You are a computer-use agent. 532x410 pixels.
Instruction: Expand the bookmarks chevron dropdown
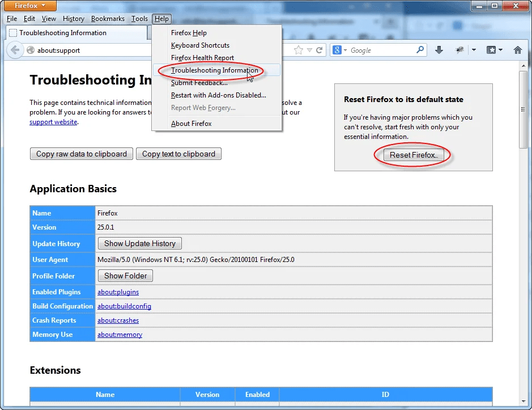[x=501, y=50]
